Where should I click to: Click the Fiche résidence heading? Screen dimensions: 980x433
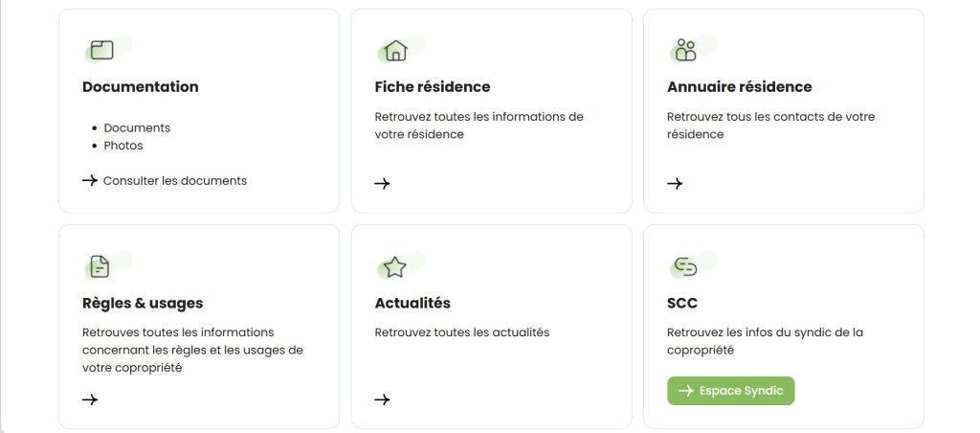click(433, 87)
